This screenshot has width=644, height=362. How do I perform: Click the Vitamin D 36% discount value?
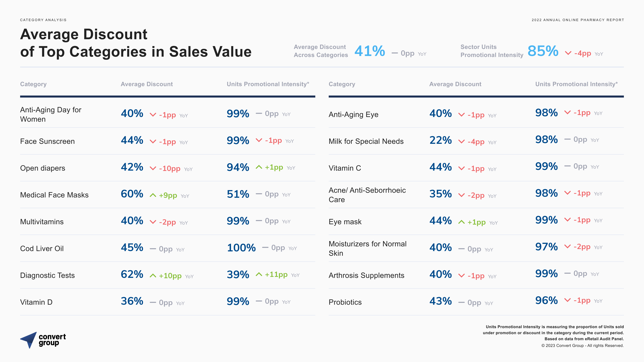pos(132,301)
